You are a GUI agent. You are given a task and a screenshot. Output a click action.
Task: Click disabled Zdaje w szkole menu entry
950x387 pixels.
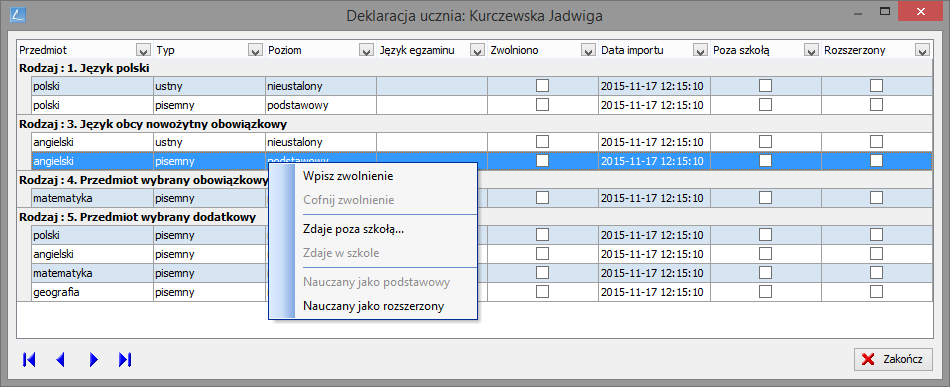point(373,253)
